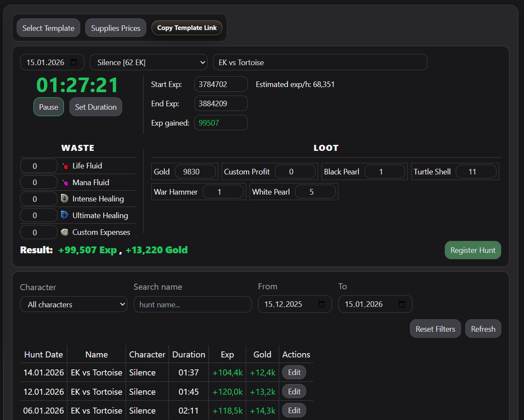Reset the hunt list filters
Image resolution: width=524 pixels, height=420 pixels.
(x=435, y=329)
